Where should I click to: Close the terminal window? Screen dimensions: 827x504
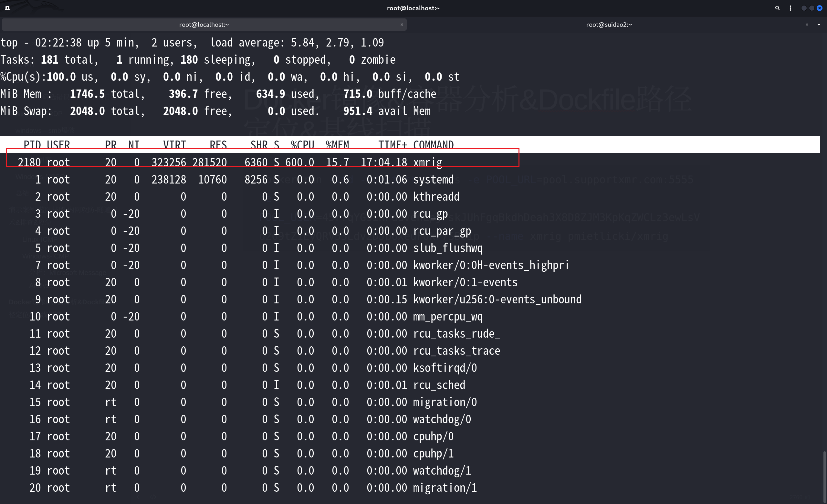819,8
